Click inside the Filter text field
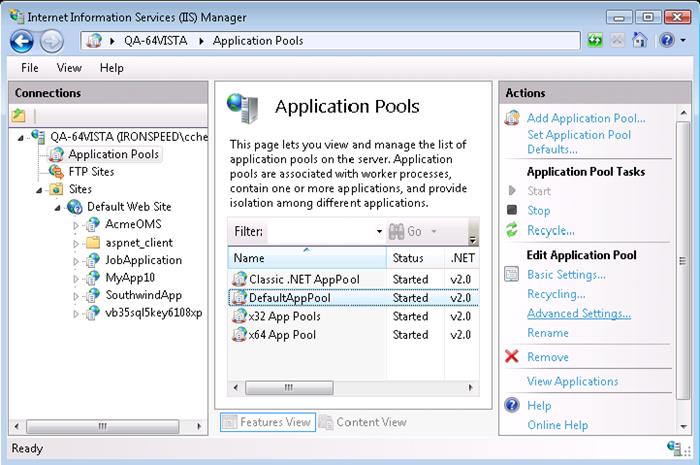The height and width of the screenshot is (465, 700). click(x=321, y=232)
